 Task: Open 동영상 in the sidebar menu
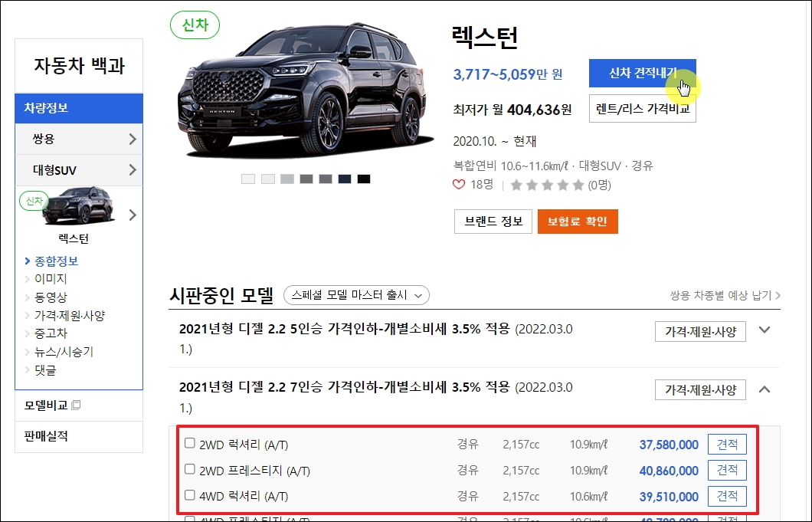click(51, 297)
